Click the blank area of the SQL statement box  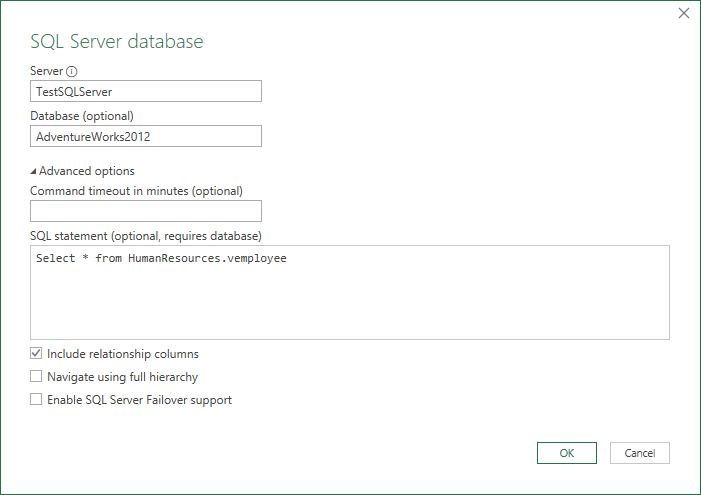coord(350,305)
